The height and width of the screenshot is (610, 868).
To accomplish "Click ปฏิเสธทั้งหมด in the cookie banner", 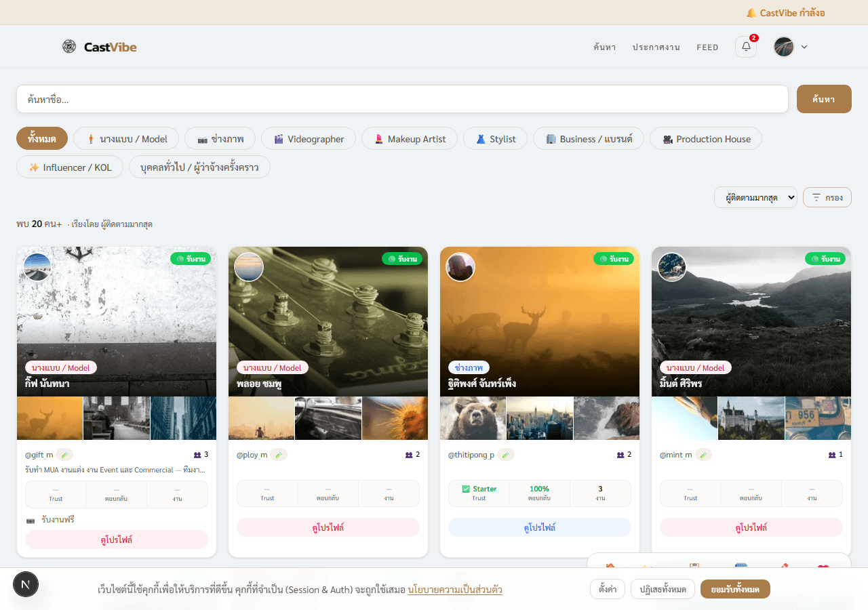I will point(663,590).
